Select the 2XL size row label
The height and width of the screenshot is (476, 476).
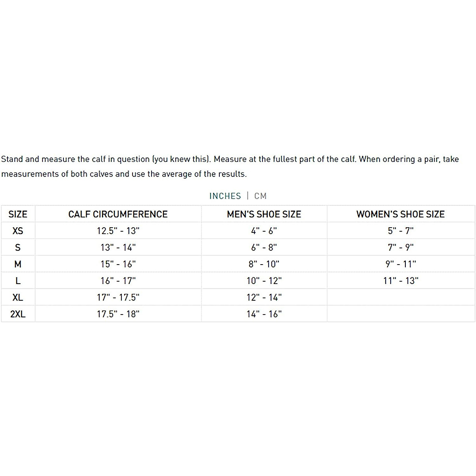click(x=18, y=314)
